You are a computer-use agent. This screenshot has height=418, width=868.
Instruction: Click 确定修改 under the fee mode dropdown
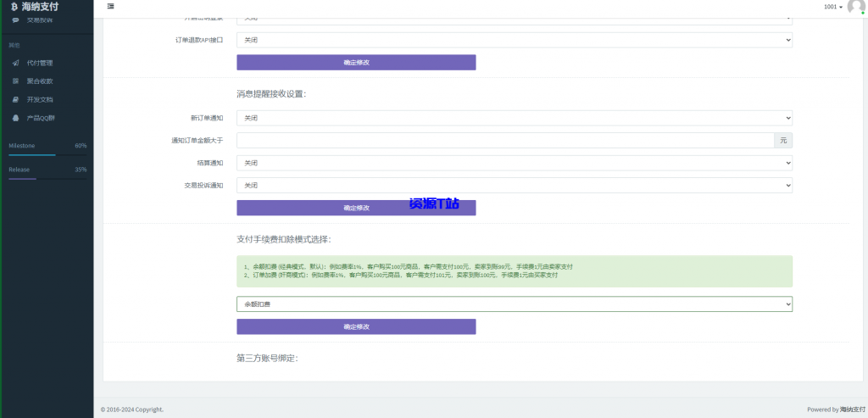[x=356, y=326]
